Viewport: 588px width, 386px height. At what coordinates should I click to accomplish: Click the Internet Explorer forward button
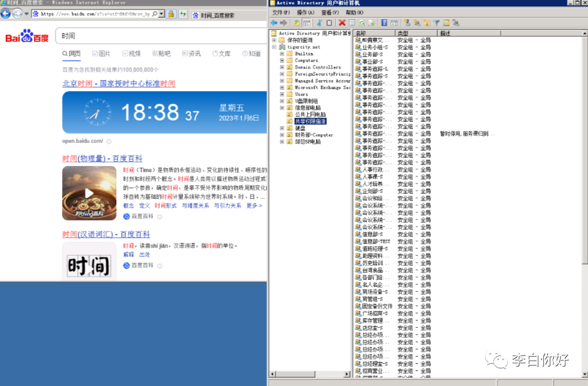click(x=17, y=14)
